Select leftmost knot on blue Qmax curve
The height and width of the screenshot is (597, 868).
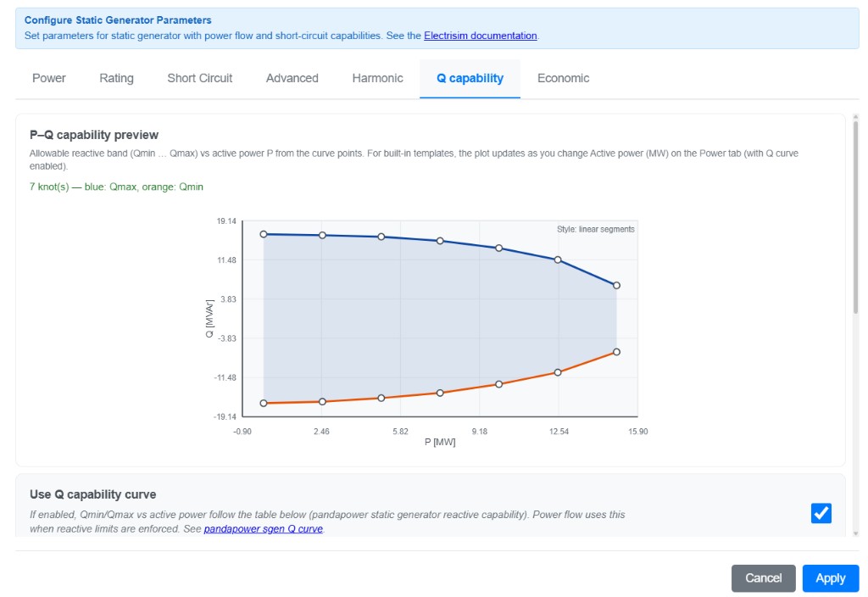[264, 234]
